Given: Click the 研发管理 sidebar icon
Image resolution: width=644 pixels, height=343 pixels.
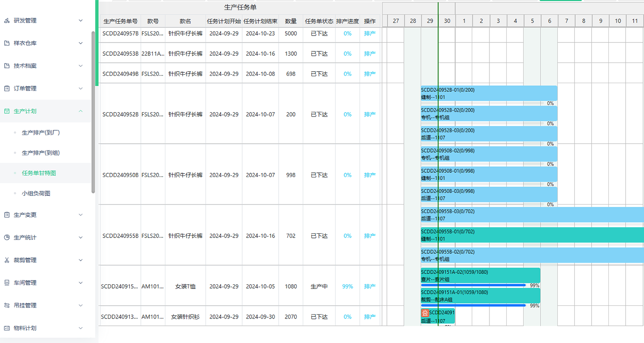Looking at the screenshot, I should click(6, 21).
